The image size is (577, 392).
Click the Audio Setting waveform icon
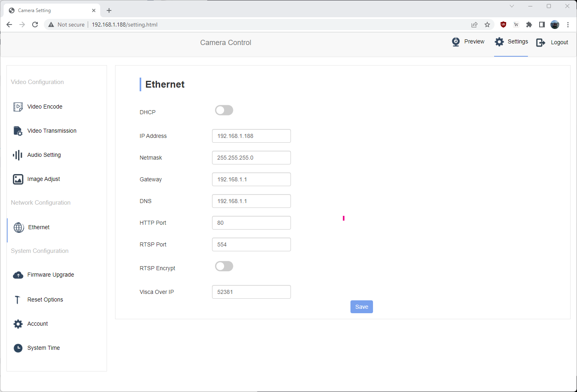click(18, 155)
